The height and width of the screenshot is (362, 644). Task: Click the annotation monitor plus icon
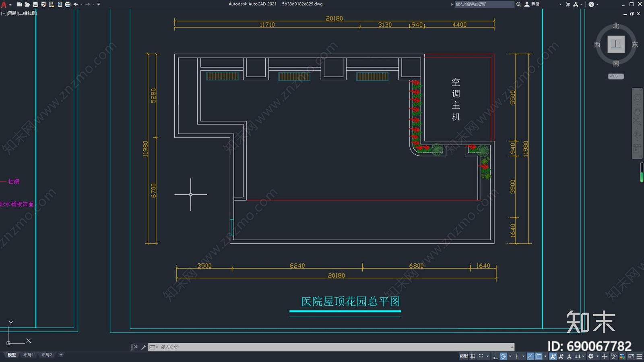coord(605,356)
